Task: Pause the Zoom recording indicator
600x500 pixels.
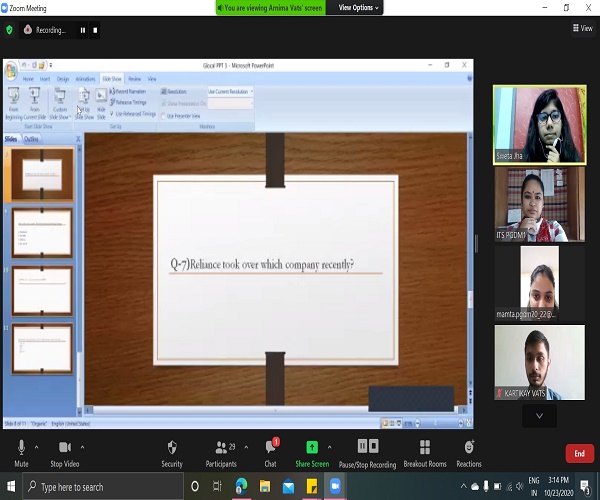Action: [x=83, y=30]
